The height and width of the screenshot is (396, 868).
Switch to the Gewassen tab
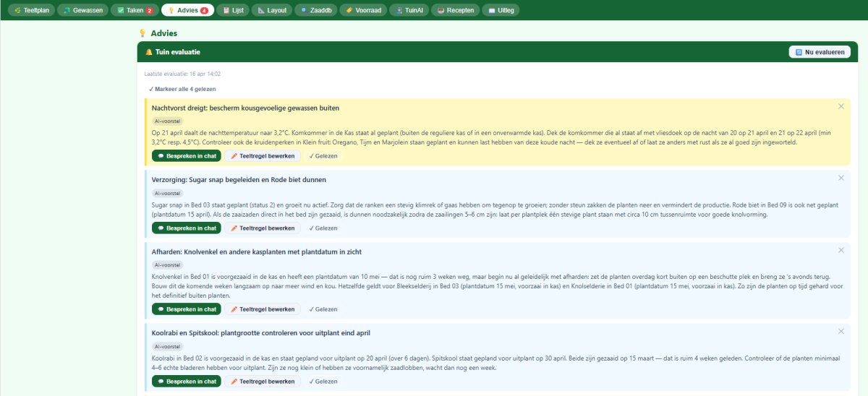click(82, 11)
